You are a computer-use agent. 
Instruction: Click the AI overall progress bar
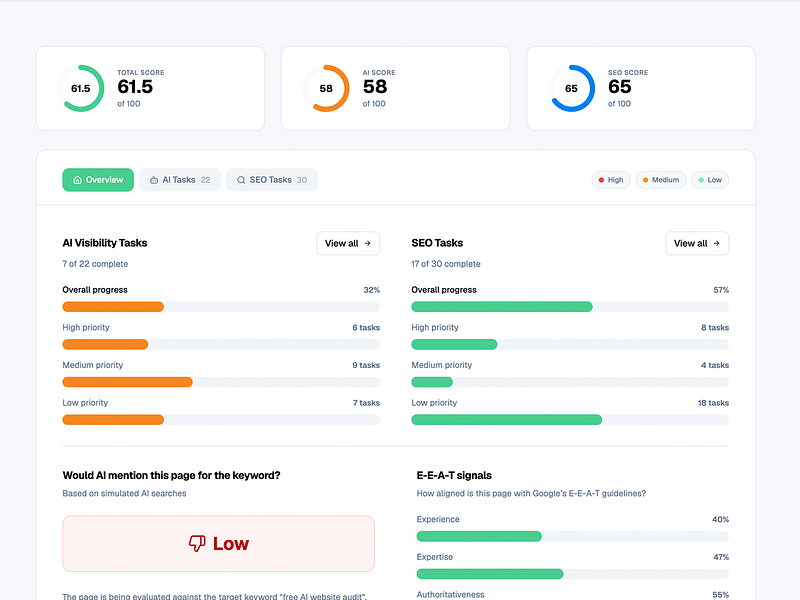pos(221,307)
